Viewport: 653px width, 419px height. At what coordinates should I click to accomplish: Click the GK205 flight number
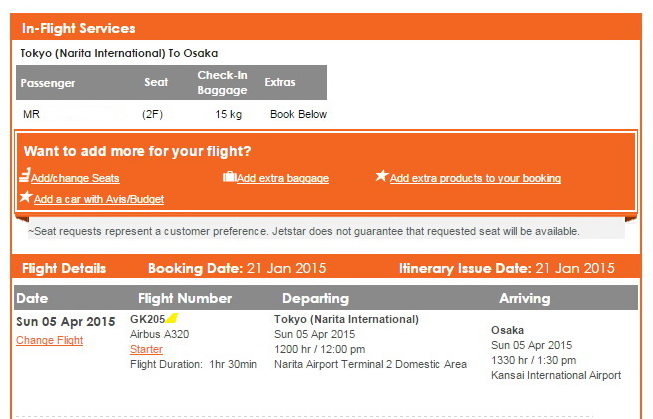point(148,319)
